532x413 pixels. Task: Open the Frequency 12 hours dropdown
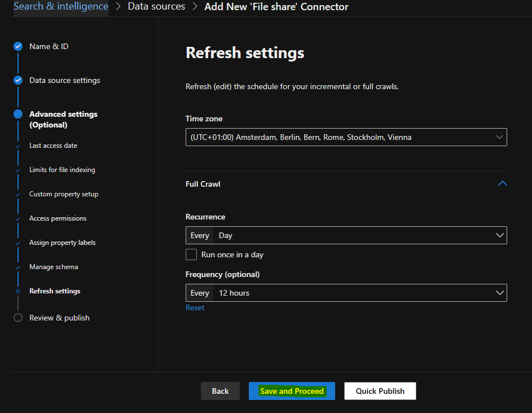tap(346, 293)
